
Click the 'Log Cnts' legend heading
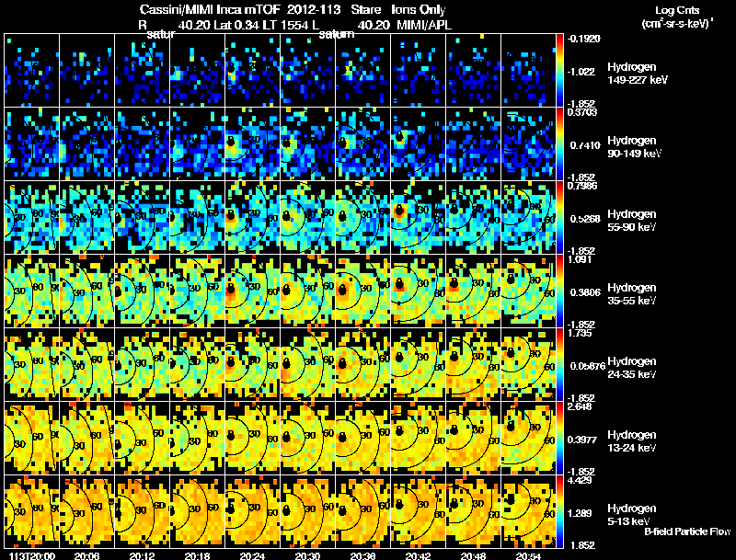[677, 10]
